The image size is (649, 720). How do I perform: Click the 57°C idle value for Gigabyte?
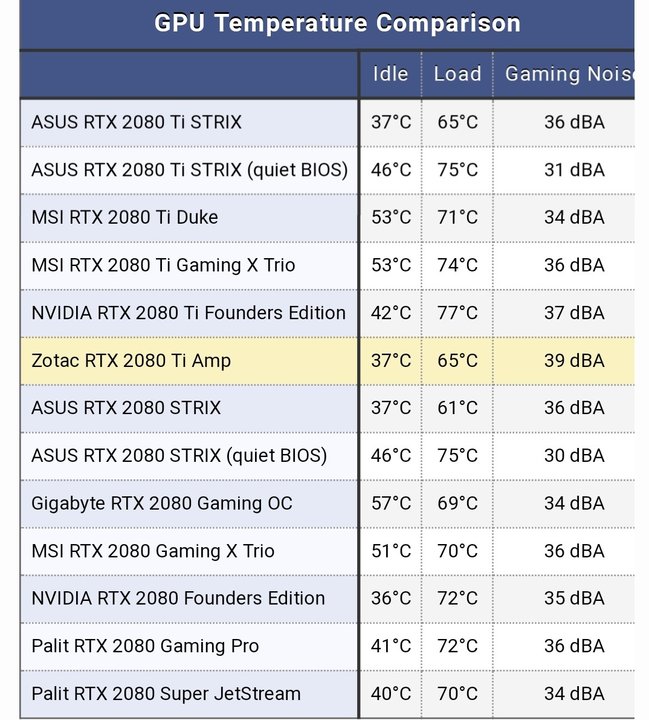click(x=391, y=503)
